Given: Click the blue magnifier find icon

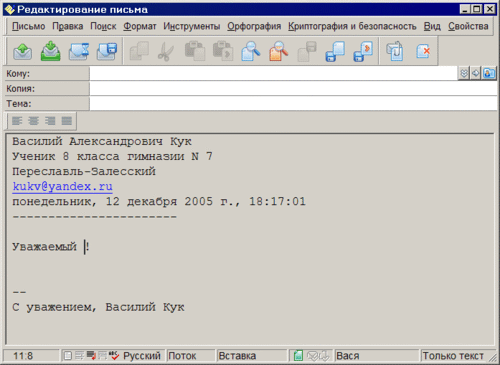Looking at the screenshot, I should coord(251,51).
